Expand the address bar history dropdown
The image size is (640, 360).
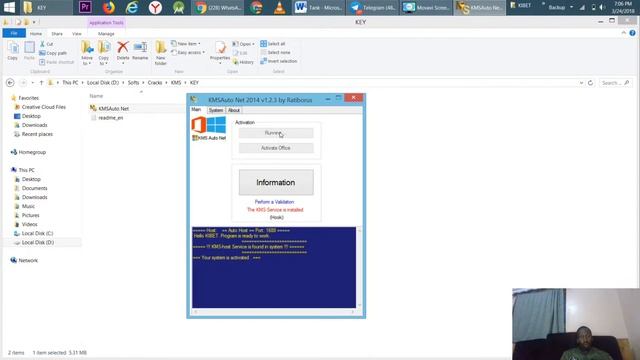581,83
